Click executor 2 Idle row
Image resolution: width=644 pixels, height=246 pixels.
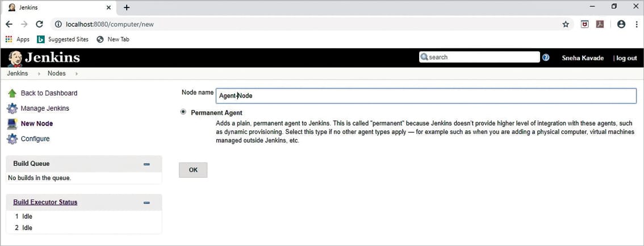[x=23, y=227]
